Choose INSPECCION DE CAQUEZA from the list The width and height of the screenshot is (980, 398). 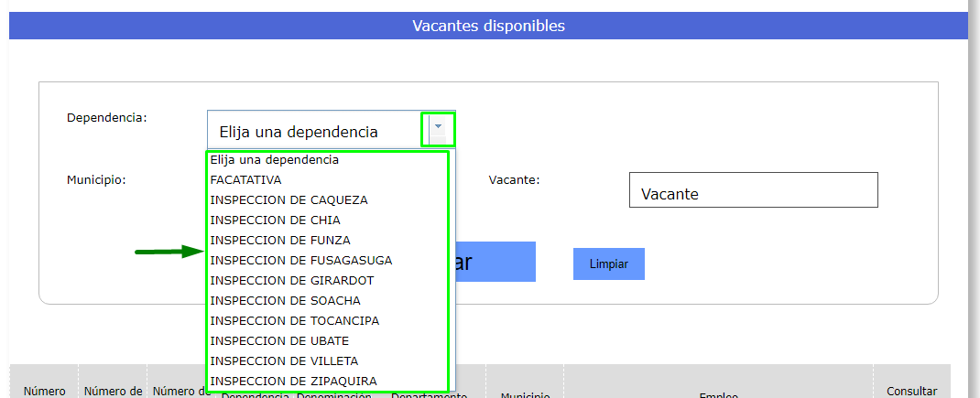289,200
